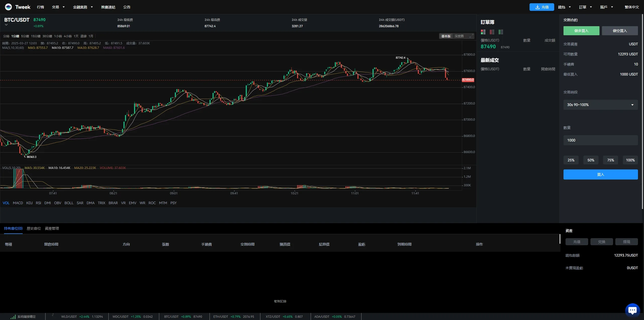Select the MACD indicator tab

18,203
